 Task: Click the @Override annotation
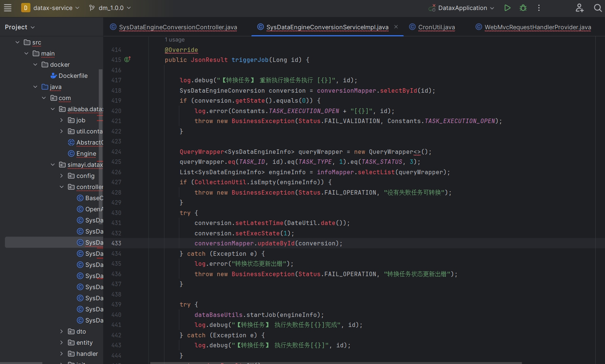(x=181, y=50)
